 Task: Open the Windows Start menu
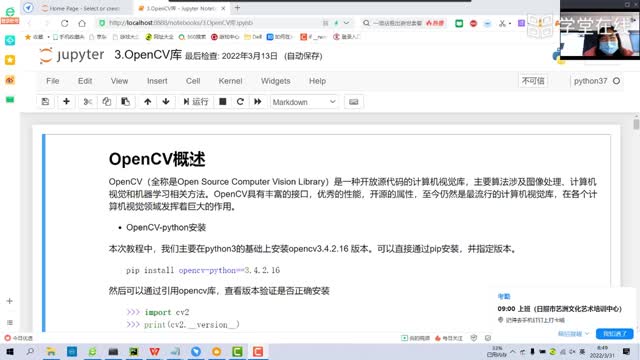9,351
